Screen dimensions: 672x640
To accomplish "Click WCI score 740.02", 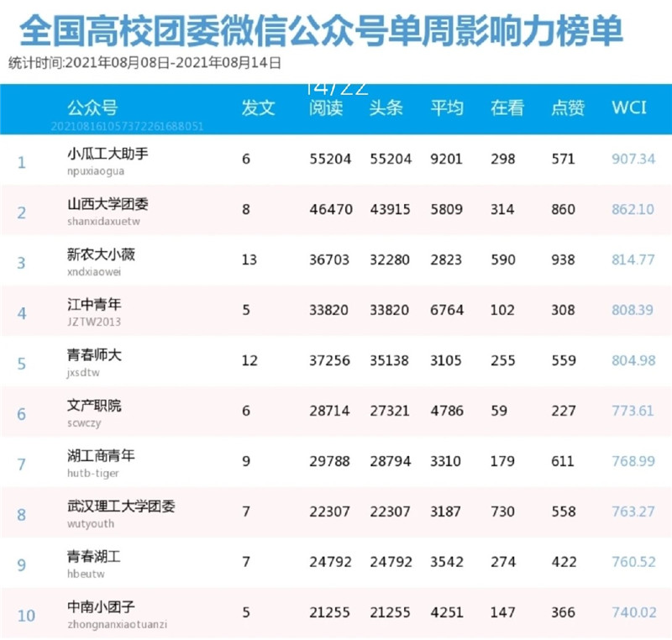I will 634,612.
